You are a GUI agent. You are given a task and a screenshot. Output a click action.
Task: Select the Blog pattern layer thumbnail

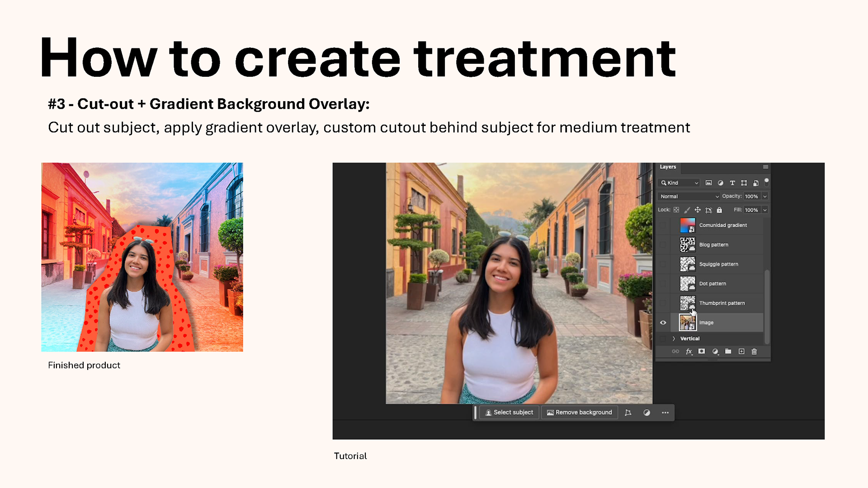(688, 244)
